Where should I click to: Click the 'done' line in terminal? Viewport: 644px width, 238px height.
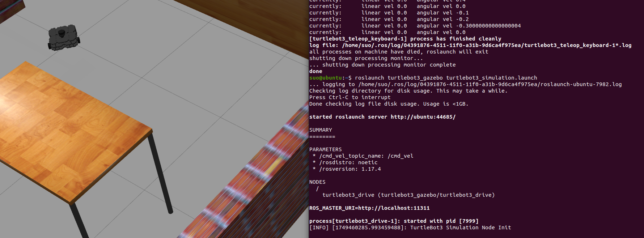coord(316,71)
